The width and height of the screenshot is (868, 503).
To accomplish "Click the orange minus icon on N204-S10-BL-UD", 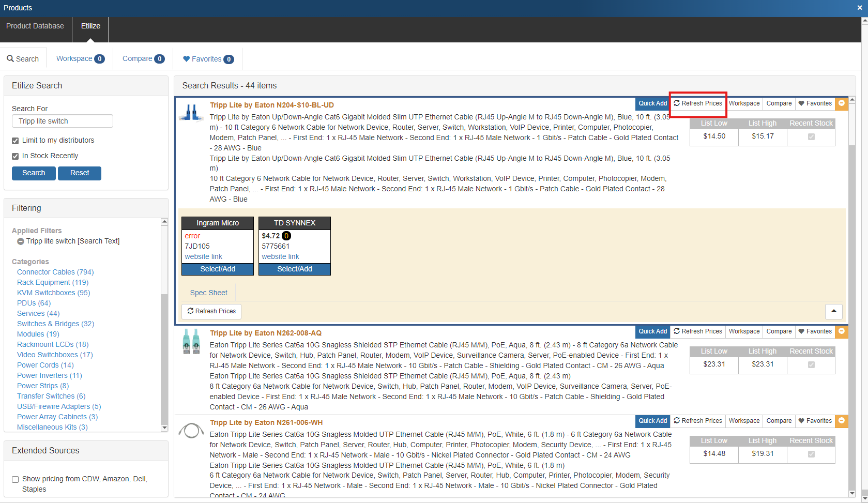I will point(842,103).
